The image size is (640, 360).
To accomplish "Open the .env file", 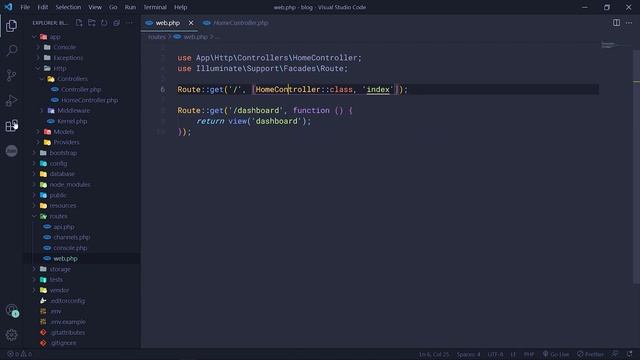I will (x=82, y=311).
